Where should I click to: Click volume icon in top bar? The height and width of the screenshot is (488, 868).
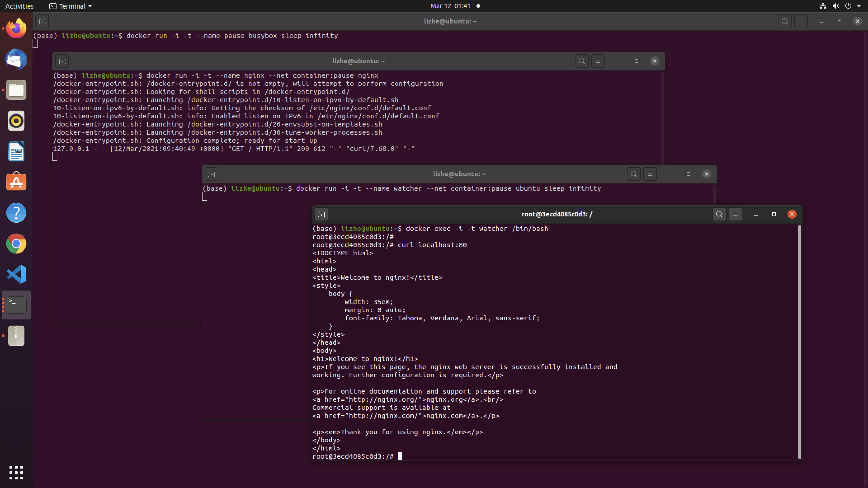pyautogui.click(x=836, y=6)
